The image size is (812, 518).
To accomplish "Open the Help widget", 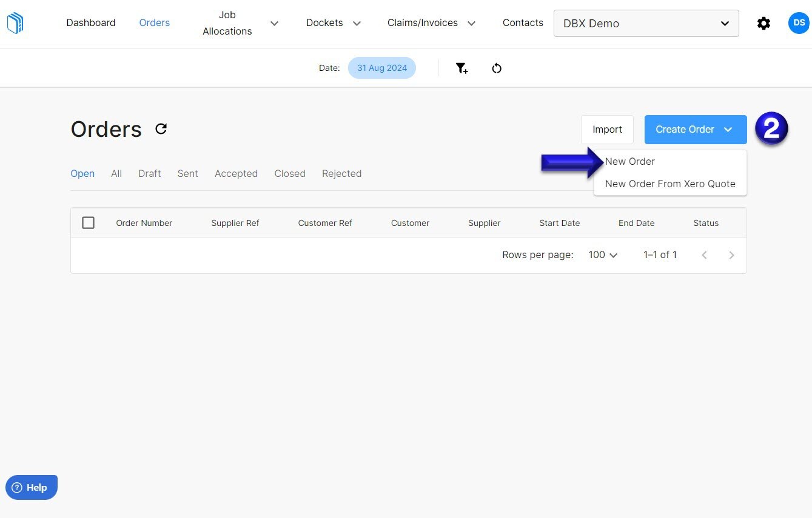I will (x=31, y=487).
